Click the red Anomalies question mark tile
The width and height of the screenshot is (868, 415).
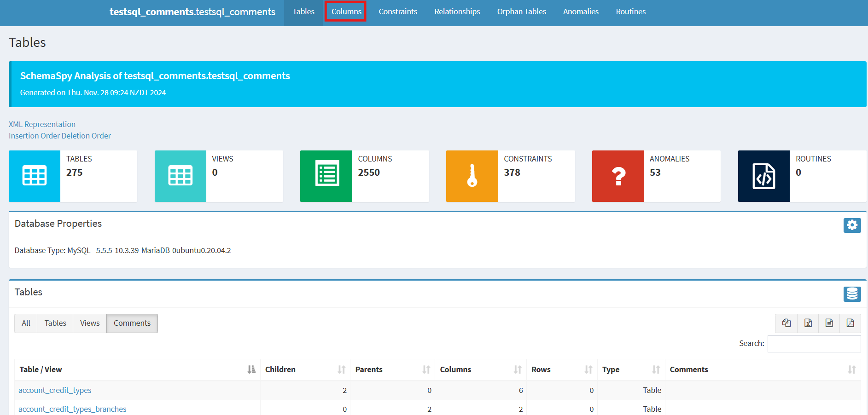pyautogui.click(x=618, y=176)
